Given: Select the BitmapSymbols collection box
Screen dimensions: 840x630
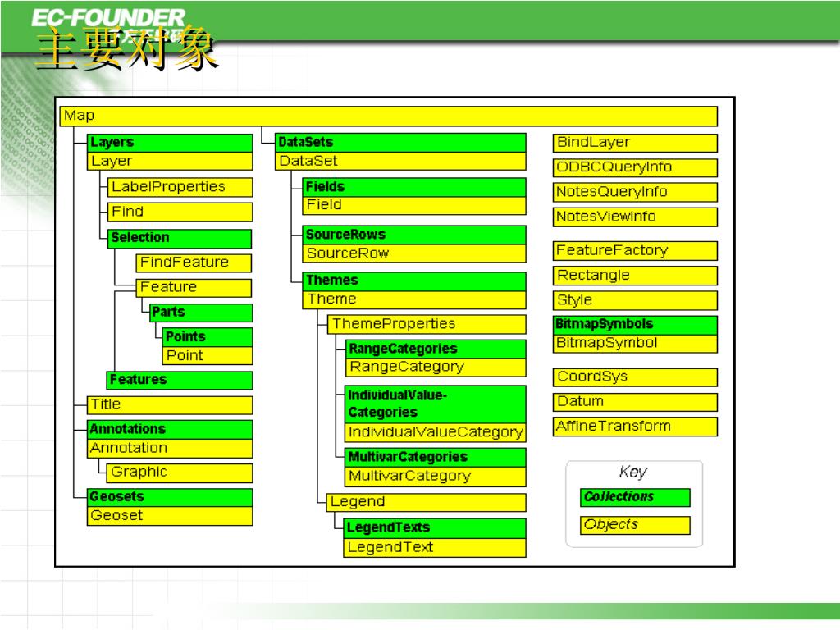Looking at the screenshot, I should (x=635, y=325).
